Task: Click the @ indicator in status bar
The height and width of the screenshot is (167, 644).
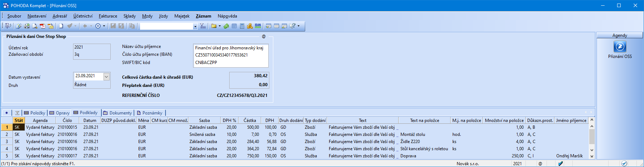Action: tap(540, 163)
